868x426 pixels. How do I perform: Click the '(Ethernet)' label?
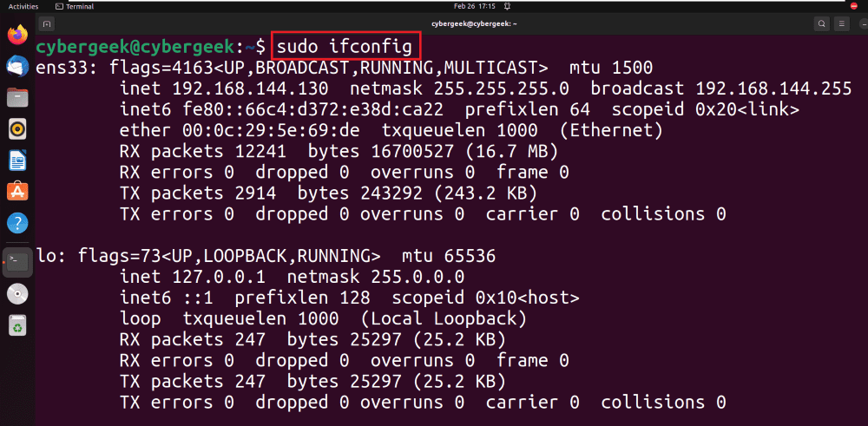(x=610, y=130)
